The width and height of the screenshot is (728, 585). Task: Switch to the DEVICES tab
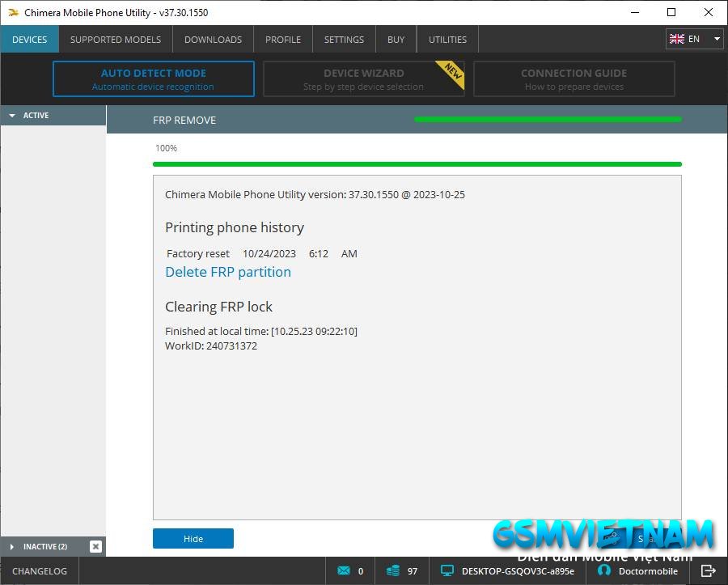(x=30, y=40)
